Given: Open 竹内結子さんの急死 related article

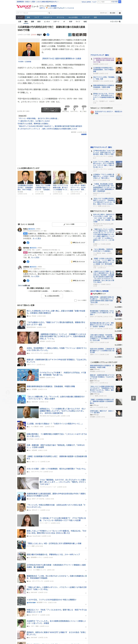Looking at the screenshot, I should click(34, 124).
